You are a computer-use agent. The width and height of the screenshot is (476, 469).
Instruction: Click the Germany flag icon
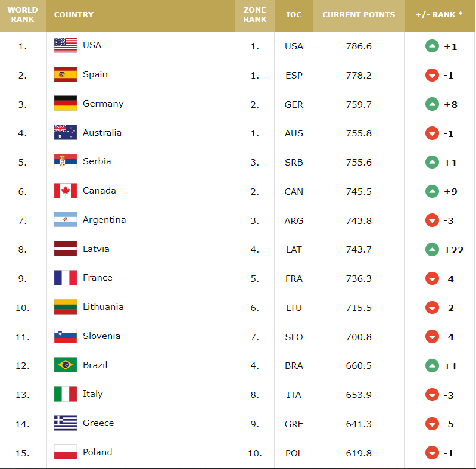click(x=66, y=104)
